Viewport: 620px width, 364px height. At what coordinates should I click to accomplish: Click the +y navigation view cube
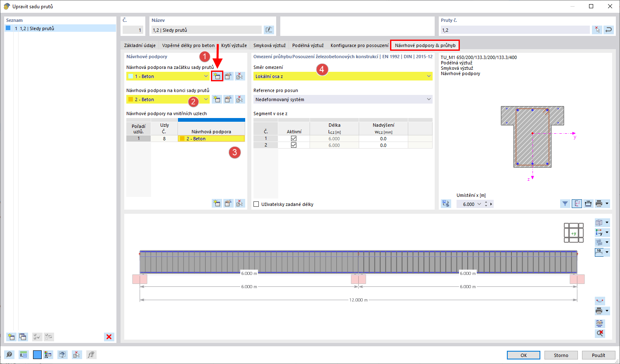tap(574, 233)
